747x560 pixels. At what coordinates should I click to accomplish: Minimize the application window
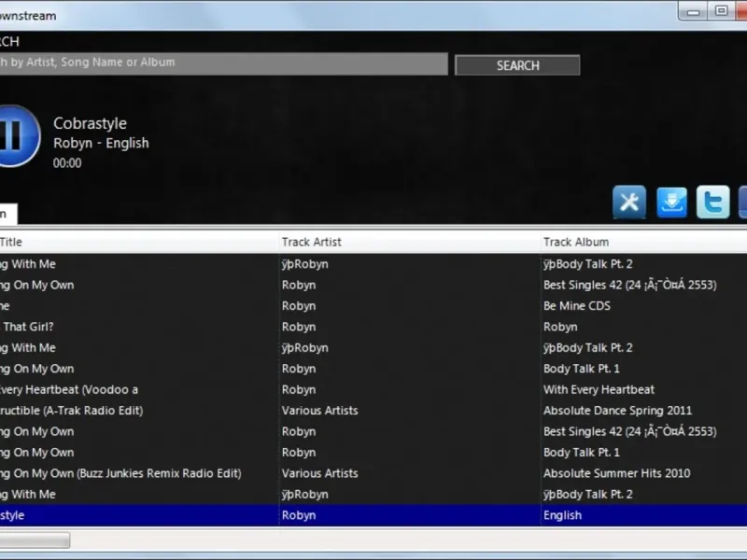[x=693, y=11]
